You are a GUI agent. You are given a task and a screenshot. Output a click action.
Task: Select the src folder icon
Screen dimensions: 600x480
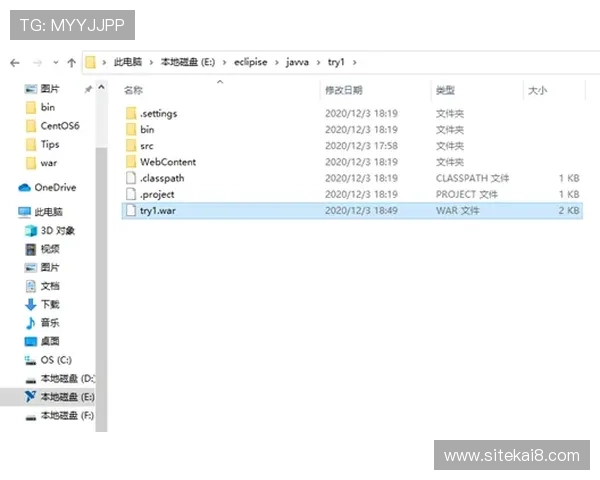[131, 145]
